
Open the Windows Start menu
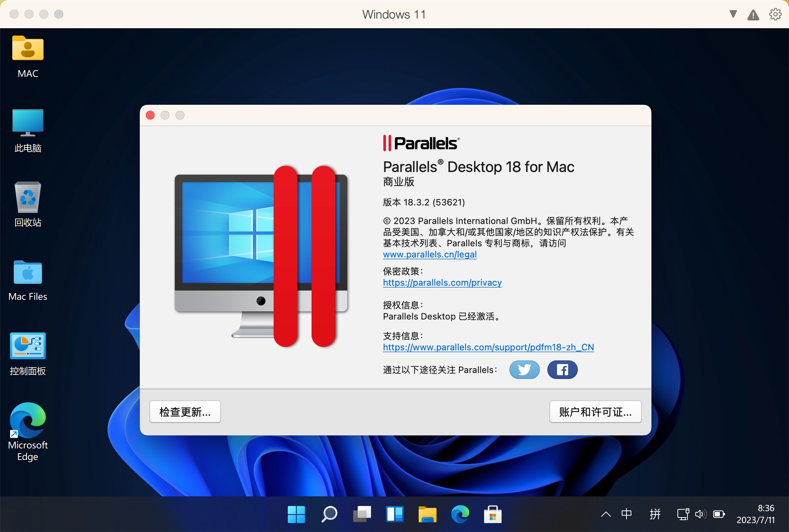point(296,515)
